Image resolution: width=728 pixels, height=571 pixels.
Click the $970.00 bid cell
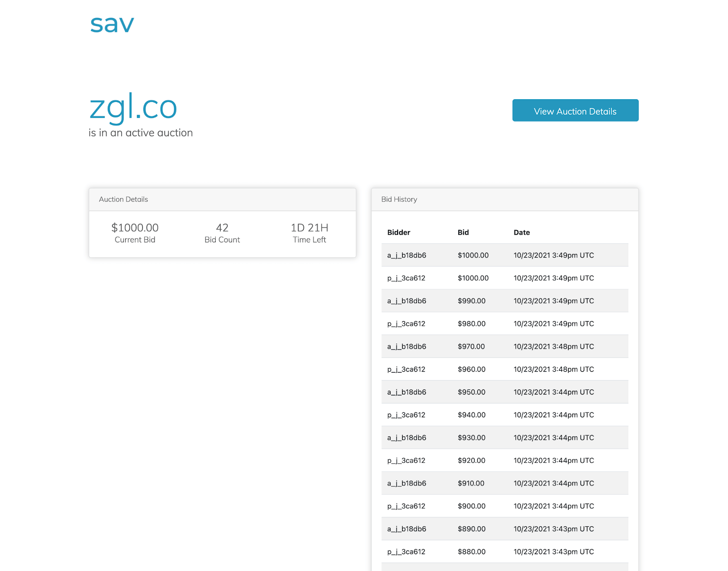click(x=471, y=346)
